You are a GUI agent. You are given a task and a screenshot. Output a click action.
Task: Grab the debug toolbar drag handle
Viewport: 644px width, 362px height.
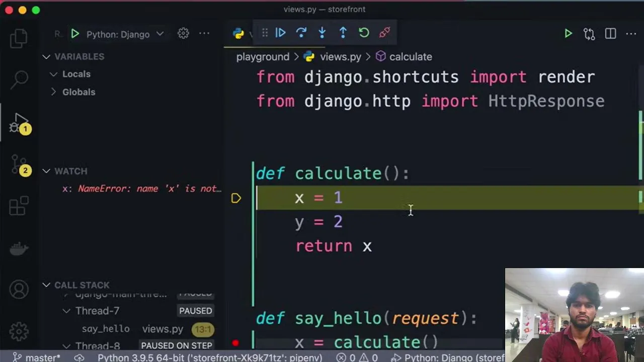(x=265, y=33)
